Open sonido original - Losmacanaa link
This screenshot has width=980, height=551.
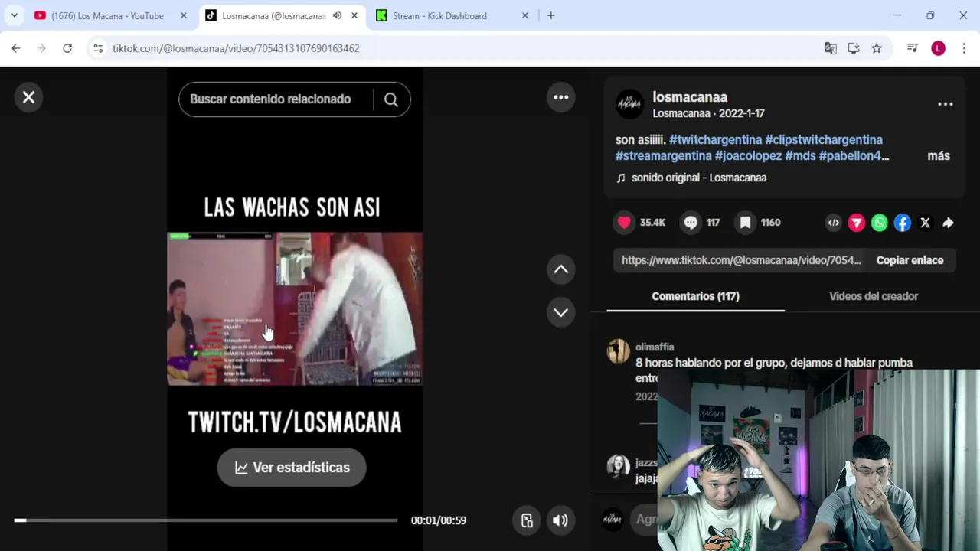click(699, 178)
